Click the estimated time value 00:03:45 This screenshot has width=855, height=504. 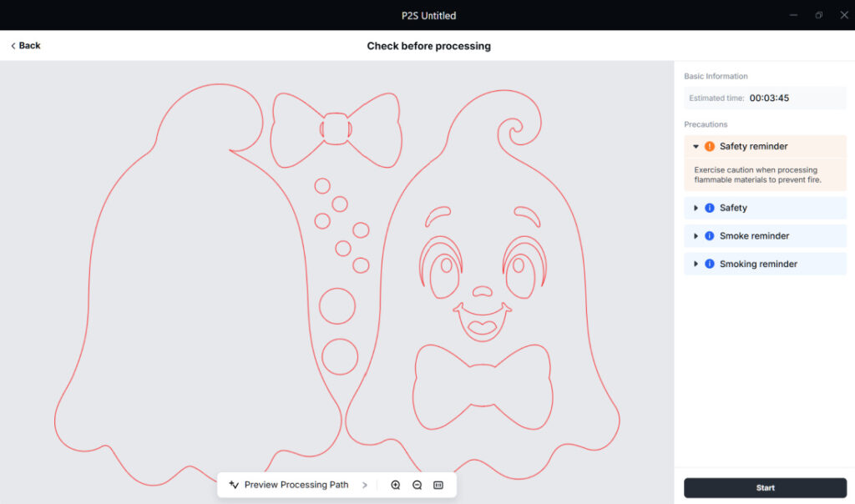point(769,98)
